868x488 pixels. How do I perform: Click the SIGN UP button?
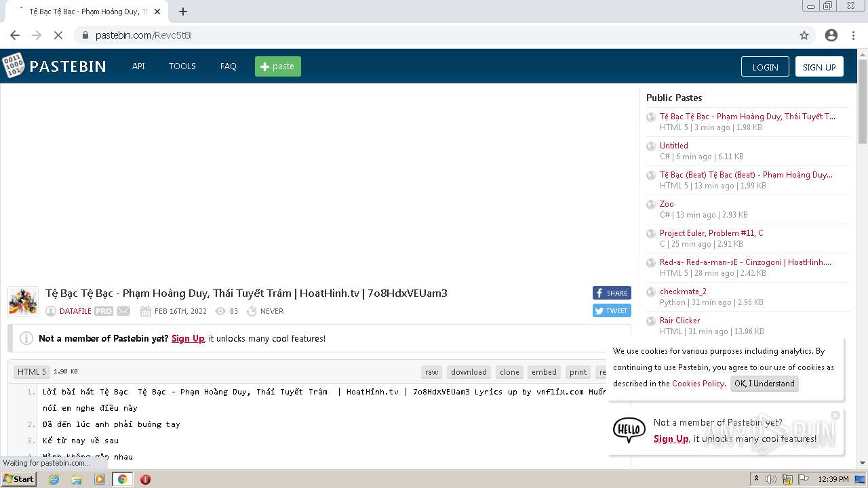[x=819, y=66]
